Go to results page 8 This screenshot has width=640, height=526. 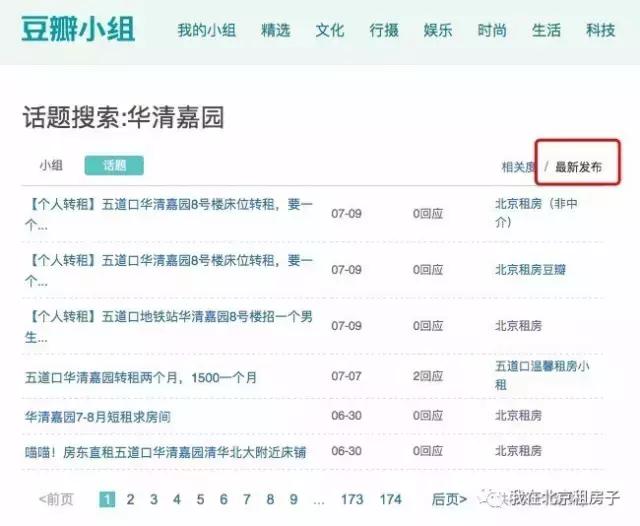270,499
